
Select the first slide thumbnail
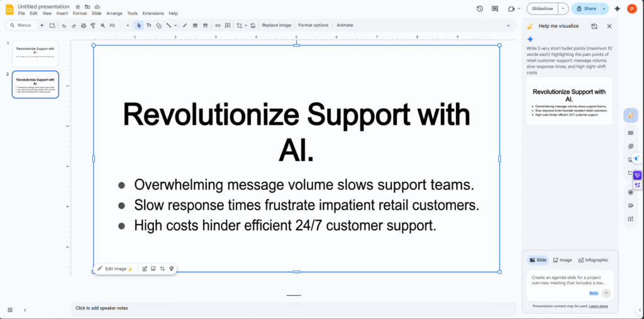pos(35,53)
